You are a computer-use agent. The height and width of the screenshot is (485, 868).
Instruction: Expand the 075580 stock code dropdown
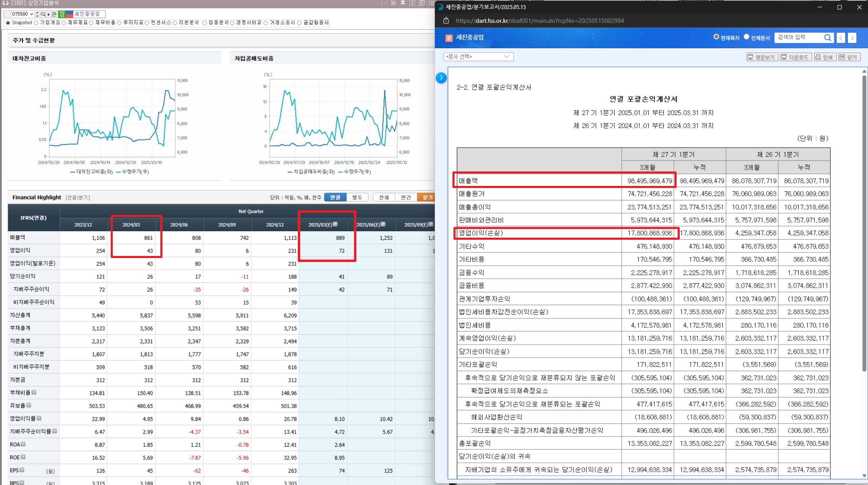click(31, 14)
